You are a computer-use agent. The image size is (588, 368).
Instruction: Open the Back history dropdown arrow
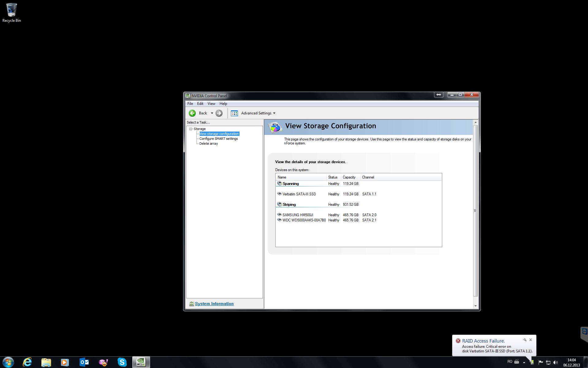pyautogui.click(x=212, y=113)
